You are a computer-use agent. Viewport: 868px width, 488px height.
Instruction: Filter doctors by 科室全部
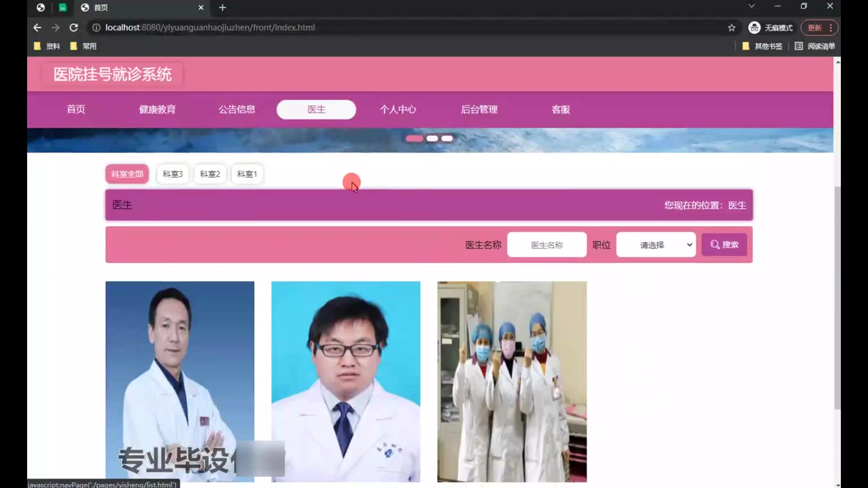pyautogui.click(x=127, y=174)
